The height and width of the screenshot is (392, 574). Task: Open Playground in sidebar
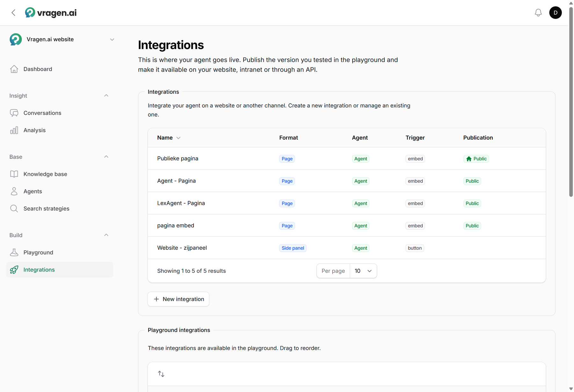(60, 252)
